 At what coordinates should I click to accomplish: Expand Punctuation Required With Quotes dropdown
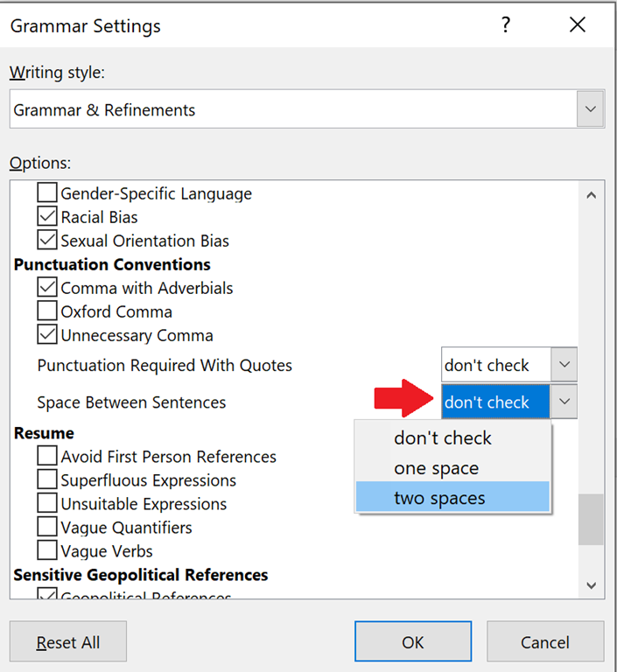point(564,365)
